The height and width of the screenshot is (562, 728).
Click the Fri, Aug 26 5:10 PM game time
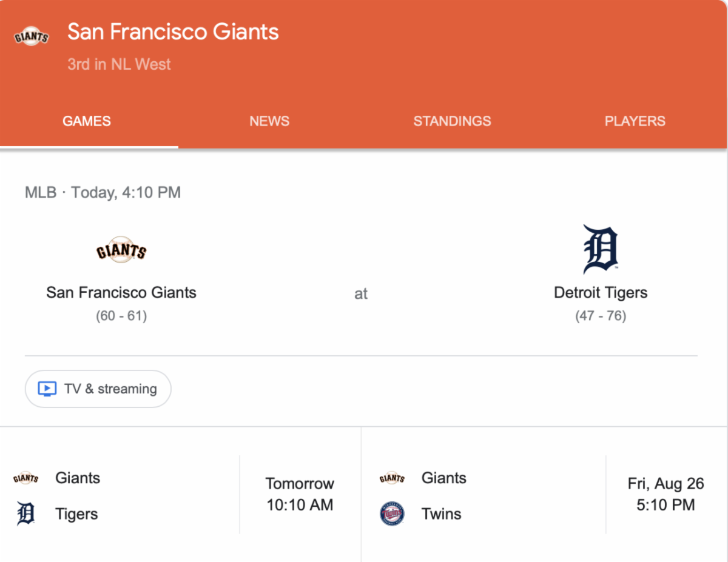point(666,494)
